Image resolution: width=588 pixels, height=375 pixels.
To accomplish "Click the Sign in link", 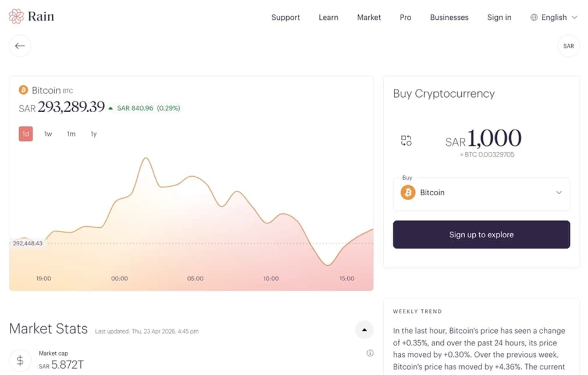I will 499,17.
